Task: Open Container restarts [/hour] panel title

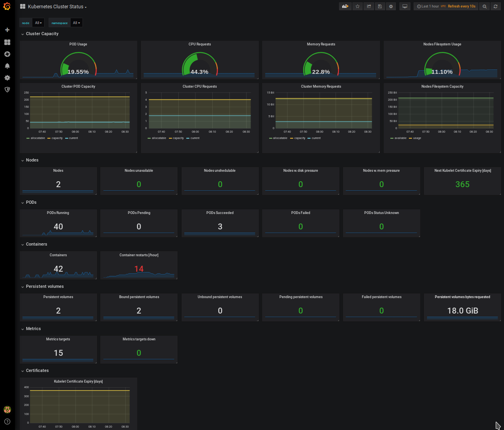Action: (139, 255)
